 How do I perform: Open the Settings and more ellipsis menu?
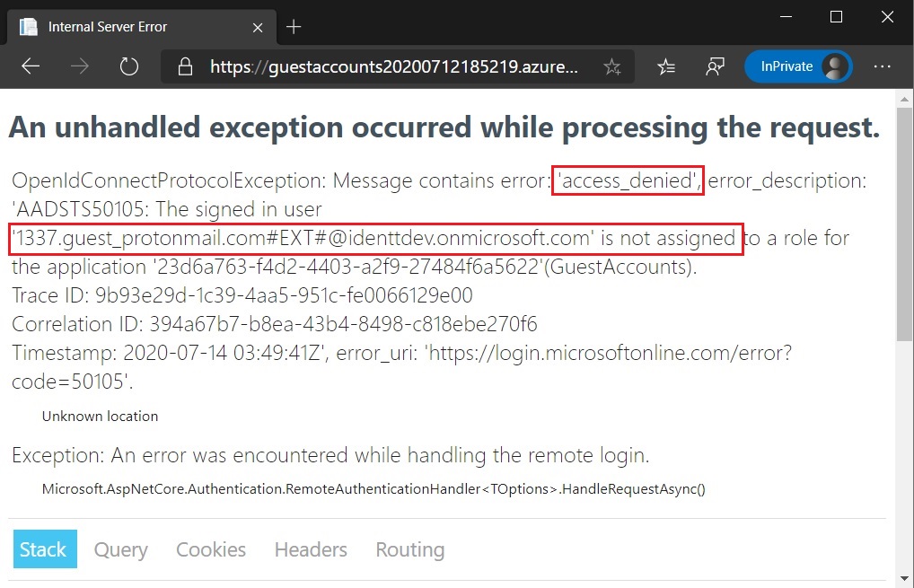882,66
